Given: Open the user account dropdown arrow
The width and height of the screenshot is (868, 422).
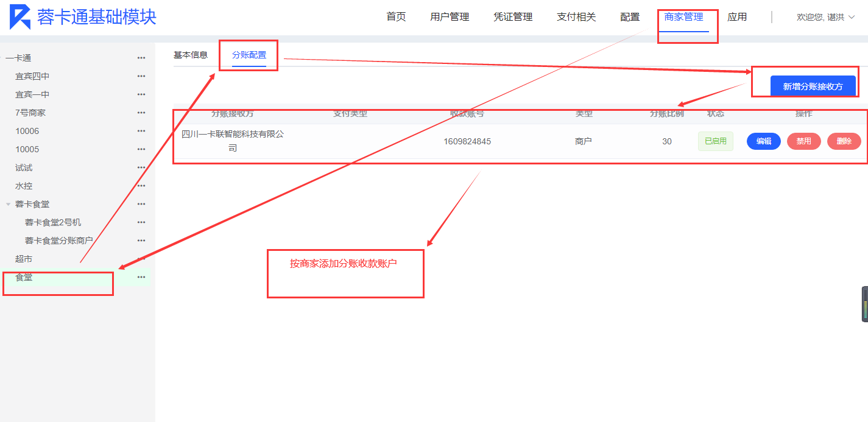Looking at the screenshot, I should [852, 17].
